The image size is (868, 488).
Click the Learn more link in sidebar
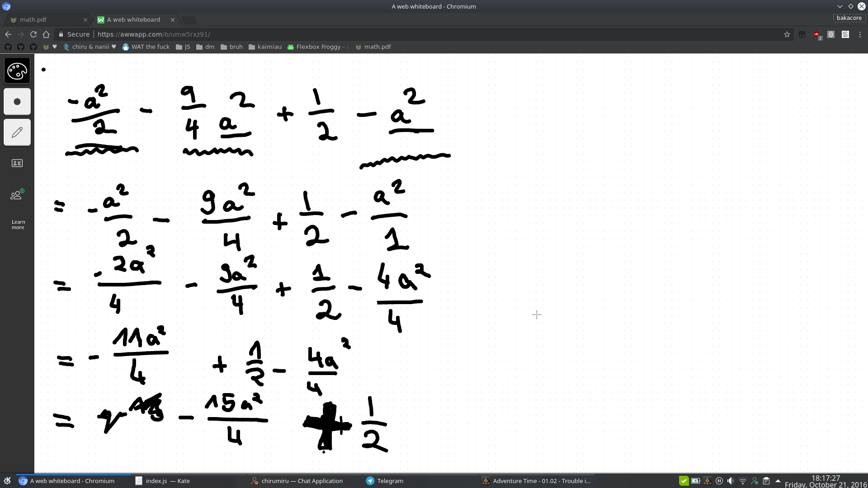18,225
